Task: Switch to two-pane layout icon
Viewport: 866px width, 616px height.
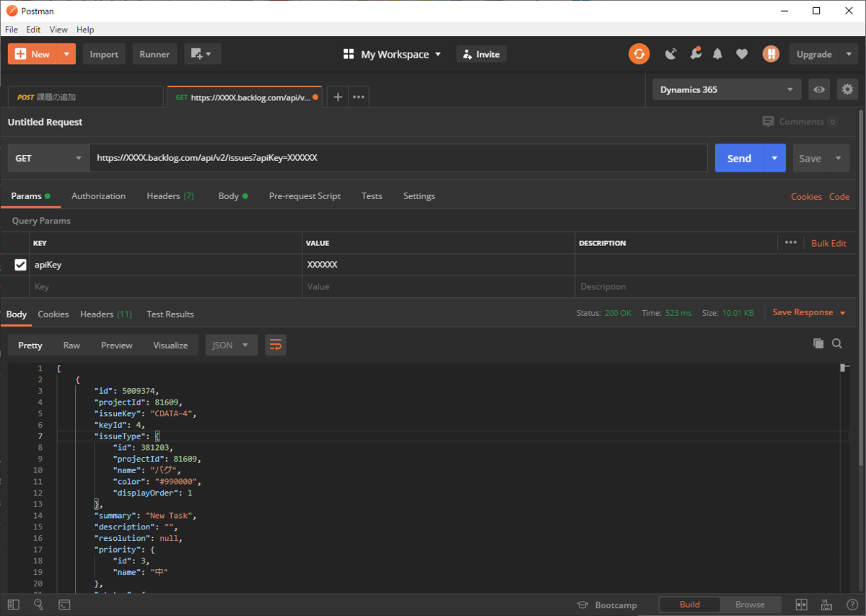Action: (x=801, y=604)
